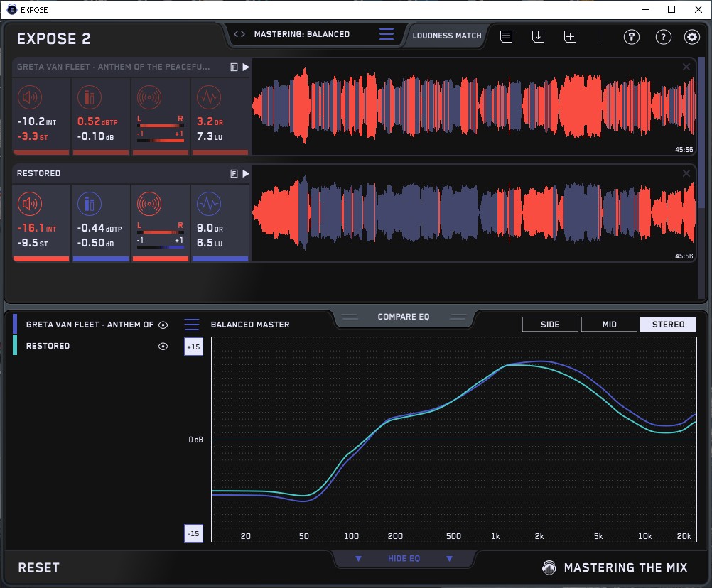Click the export download icon

[x=538, y=36]
